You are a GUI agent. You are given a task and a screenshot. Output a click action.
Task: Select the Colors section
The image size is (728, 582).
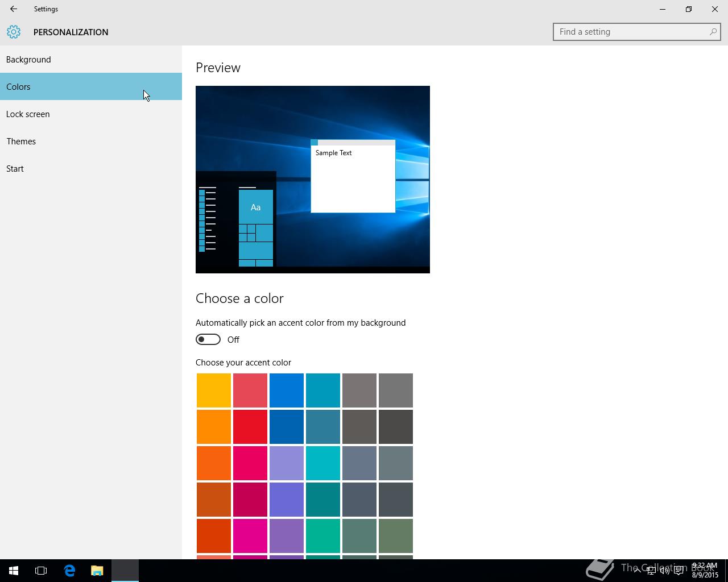[x=91, y=86]
